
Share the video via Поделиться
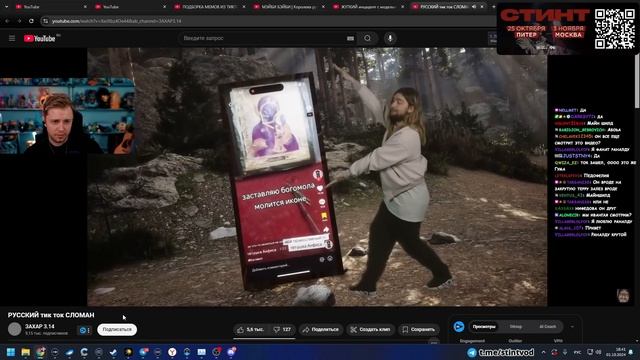tap(321, 329)
